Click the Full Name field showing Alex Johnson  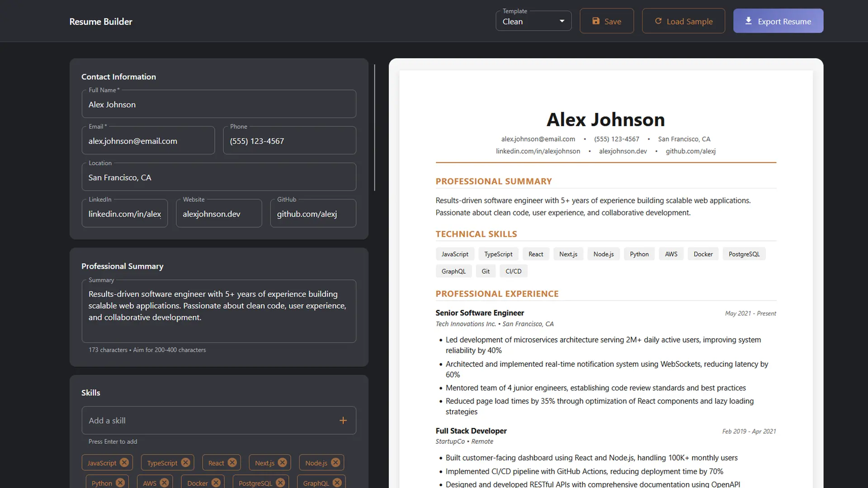tap(219, 104)
